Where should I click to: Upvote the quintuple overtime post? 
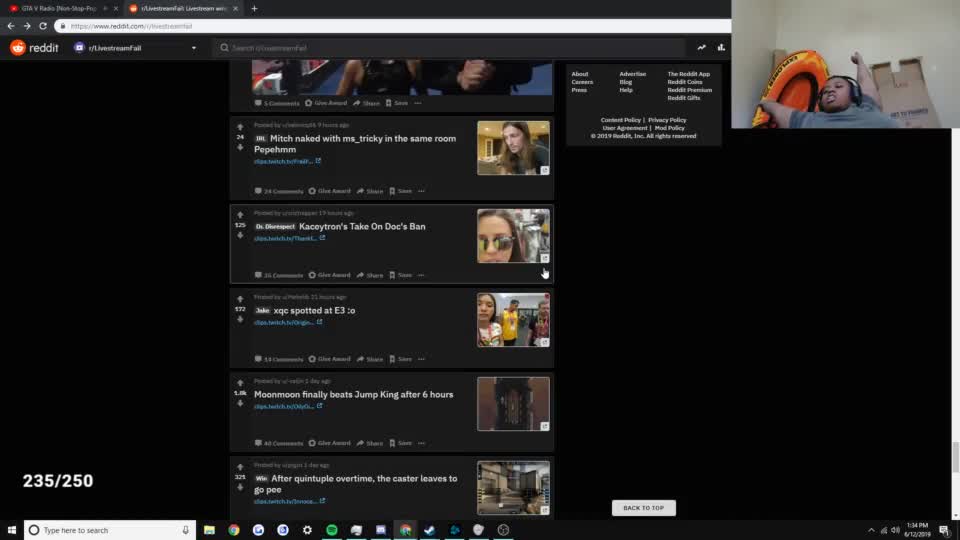[x=240, y=467]
